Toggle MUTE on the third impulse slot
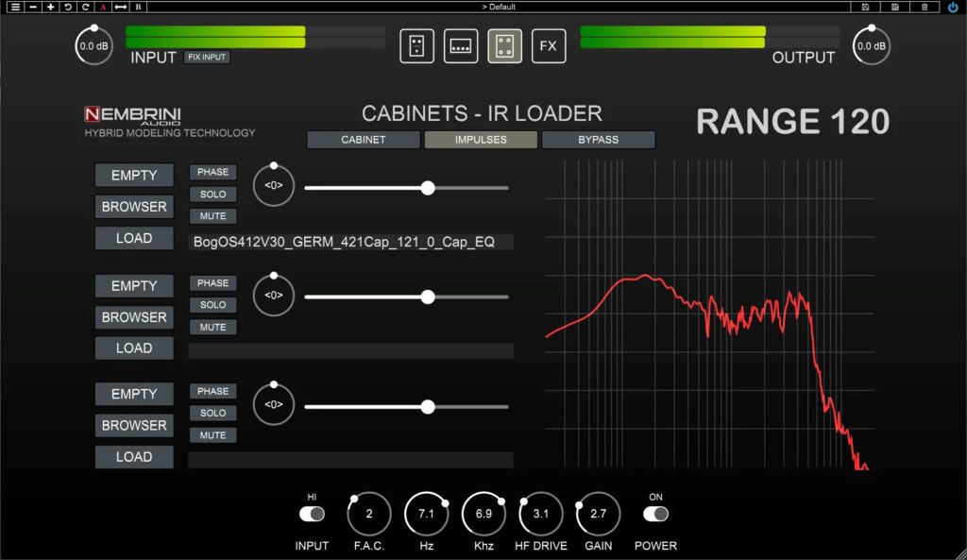This screenshot has height=560, width=967. [212, 435]
